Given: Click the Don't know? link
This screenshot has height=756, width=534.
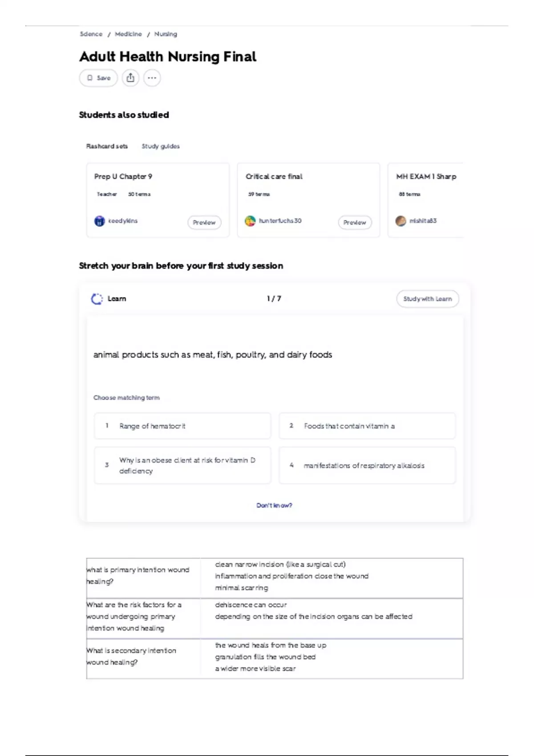Looking at the screenshot, I should [x=274, y=506].
